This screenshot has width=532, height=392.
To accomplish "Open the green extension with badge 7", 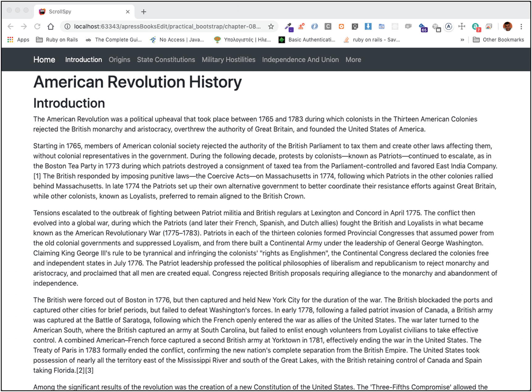I will (476, 27).
